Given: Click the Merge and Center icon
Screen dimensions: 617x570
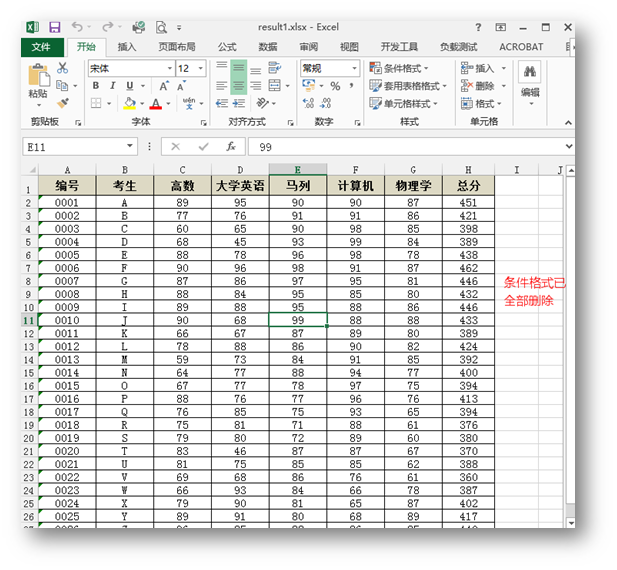Looking at the screenshot, I should pyautogui.click(x=274, y=85).
